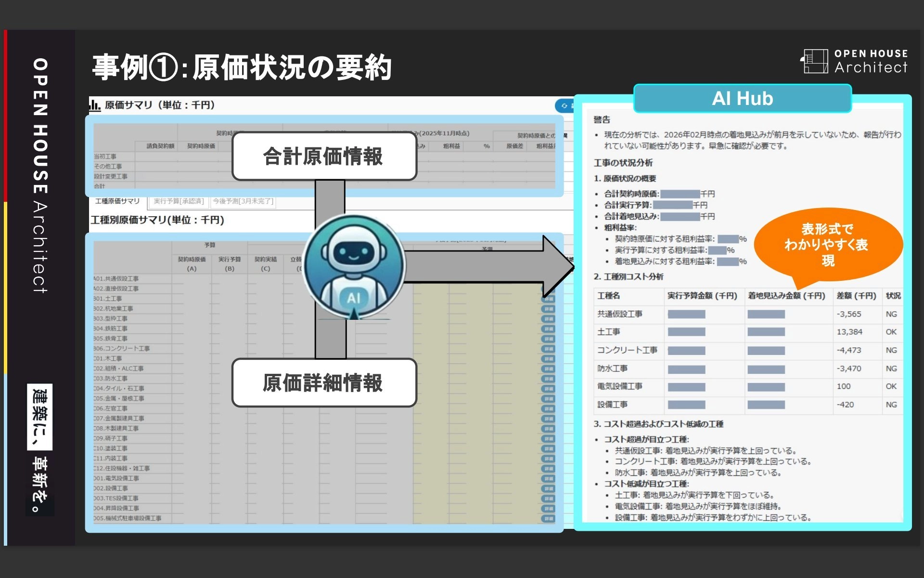Click the 原価差 column header
924x578 pixels.
click(x=514, y=146)
